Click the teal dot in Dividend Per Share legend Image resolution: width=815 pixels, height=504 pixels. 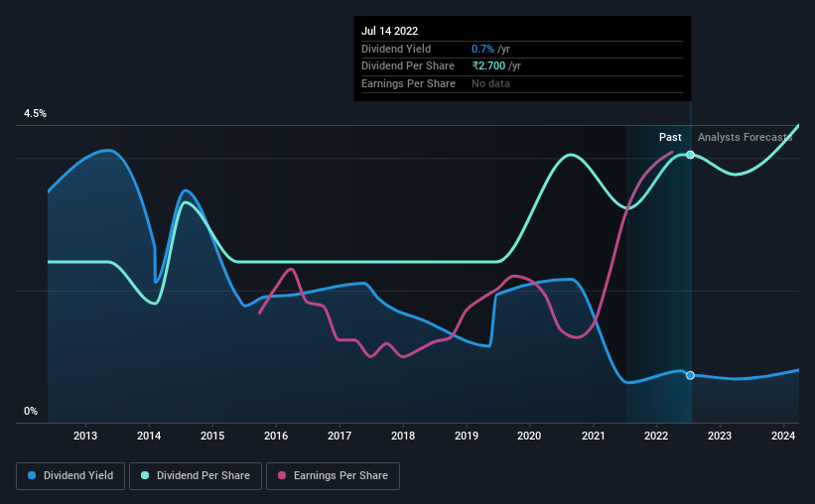[145, 475]
